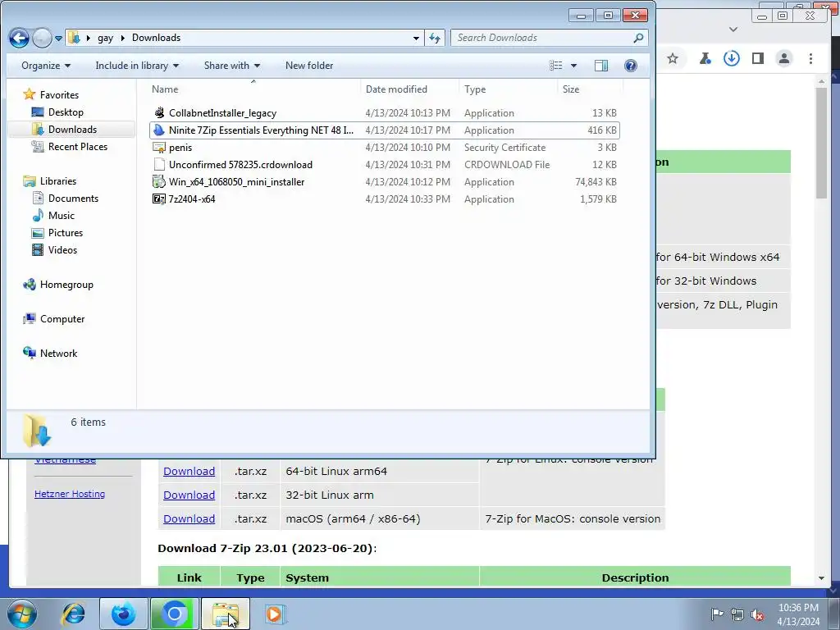Click the search magnifier icon
The image size is (840, 630).
click(638, 38)
